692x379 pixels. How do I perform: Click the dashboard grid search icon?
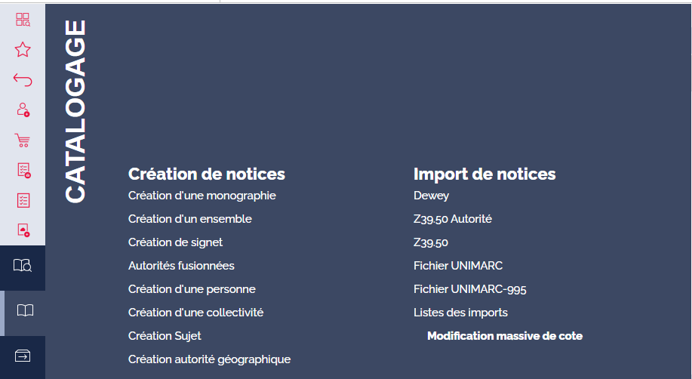23,19
